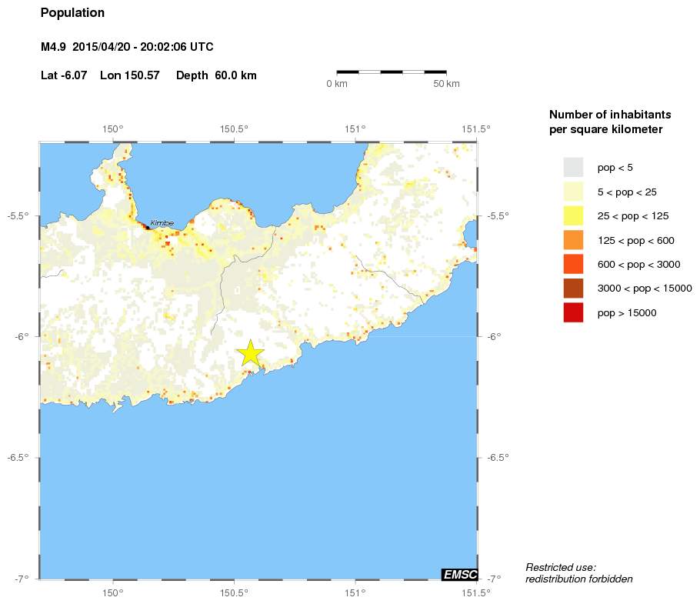Viewport: 700px width, 604px height.
Task: Click the 150.5° label on top axis
Action: (234, 129)
